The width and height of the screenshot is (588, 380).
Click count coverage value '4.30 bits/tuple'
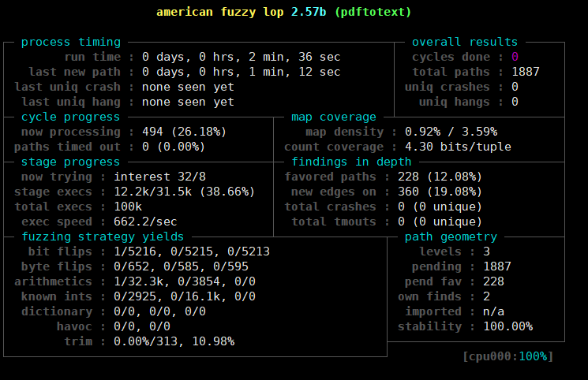coord(458,147)
